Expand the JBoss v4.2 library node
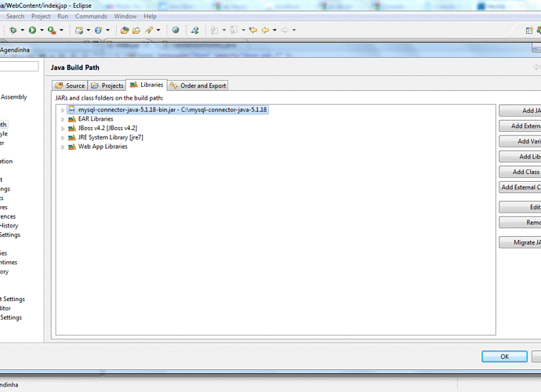This screenshot has width=541, height=392. pyautogui.click(x=63, y=129)
